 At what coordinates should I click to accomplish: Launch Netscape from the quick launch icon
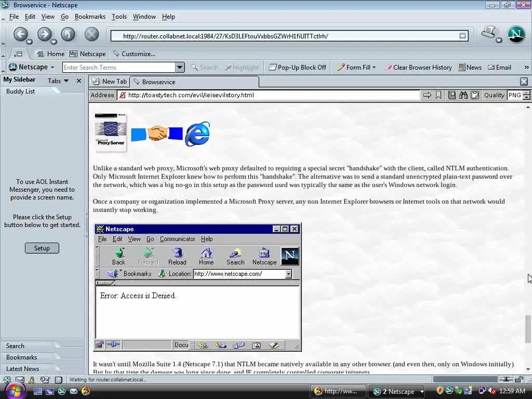click(62, 392)
